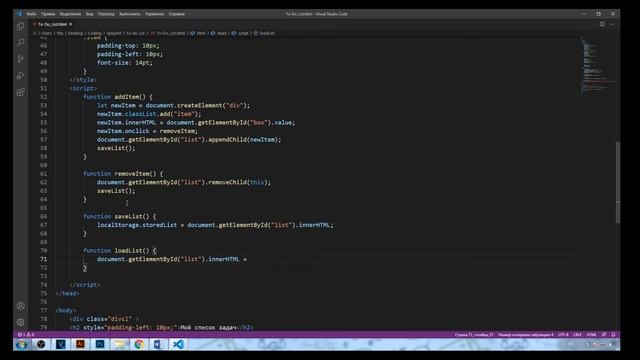
Task: Open the Accounts icon in activity bar
Action: 20,306
